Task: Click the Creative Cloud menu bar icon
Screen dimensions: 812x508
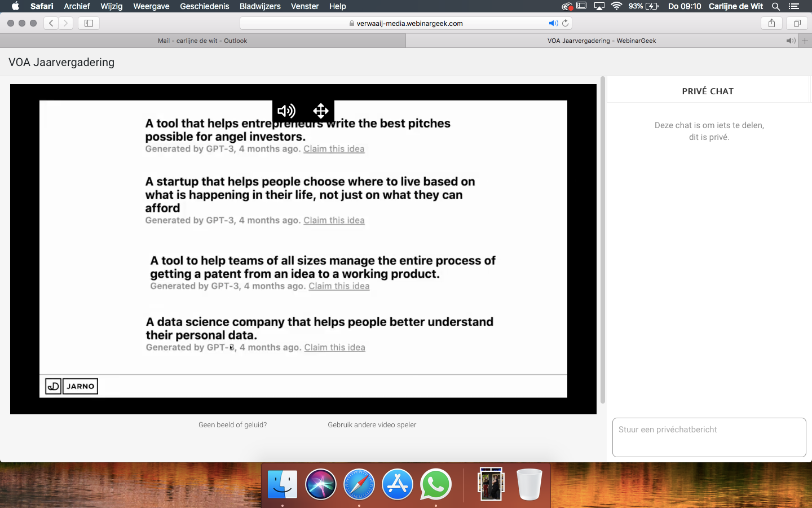Action: tap(567, 6)
